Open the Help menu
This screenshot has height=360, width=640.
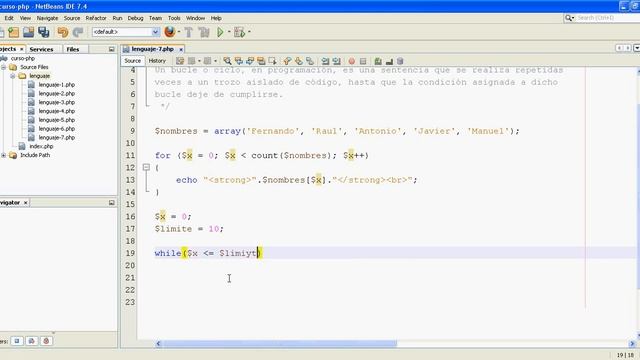[x=216, y=18]
